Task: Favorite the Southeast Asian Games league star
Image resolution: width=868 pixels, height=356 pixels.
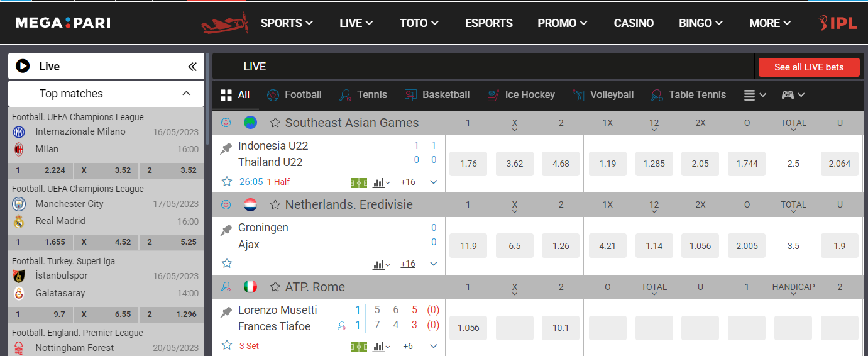Action: 275,123
